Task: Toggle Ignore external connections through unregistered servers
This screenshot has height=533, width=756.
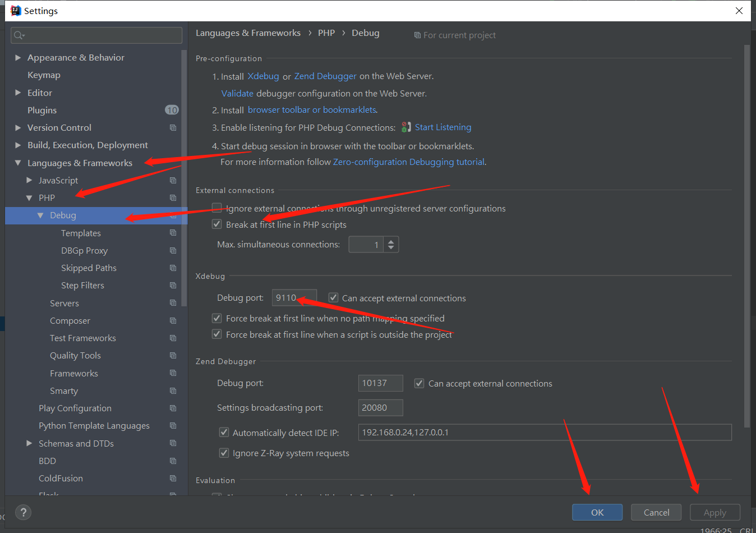Action: (216, 208)
